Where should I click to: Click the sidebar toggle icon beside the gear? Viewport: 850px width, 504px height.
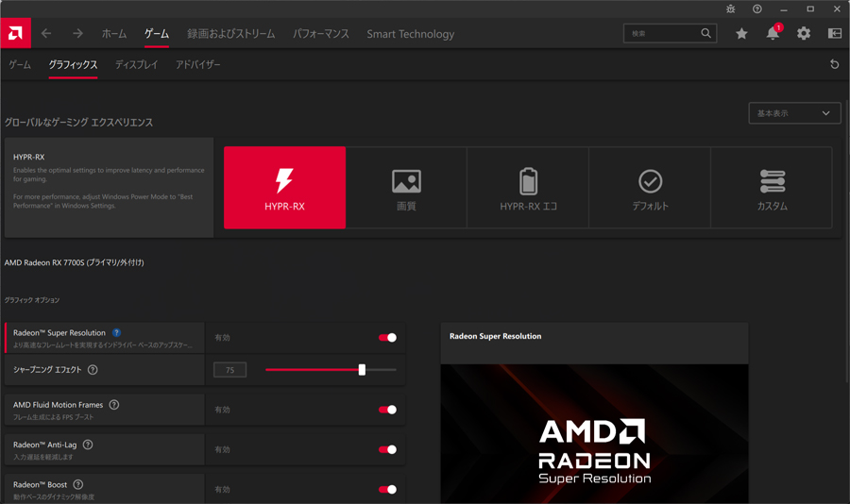click(835, 34)
